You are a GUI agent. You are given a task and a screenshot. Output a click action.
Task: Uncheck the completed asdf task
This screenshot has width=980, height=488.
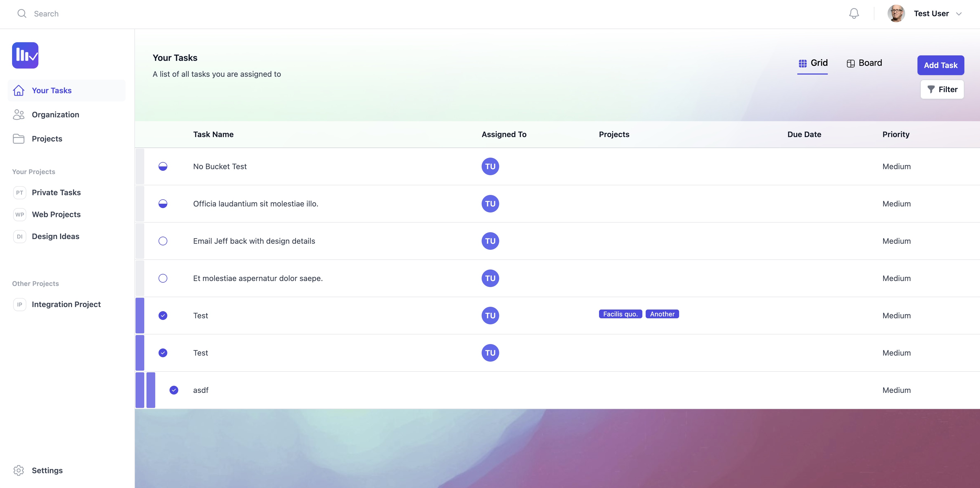[174, 390]
